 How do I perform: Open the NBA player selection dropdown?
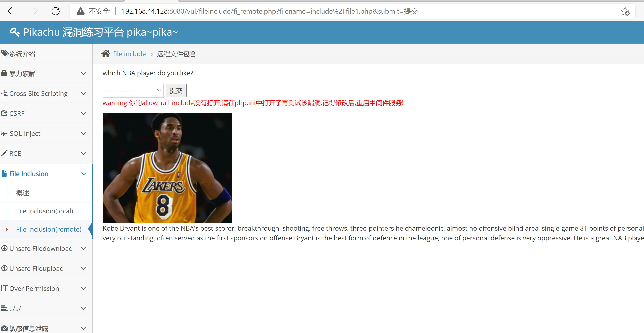tap(133, 90)
